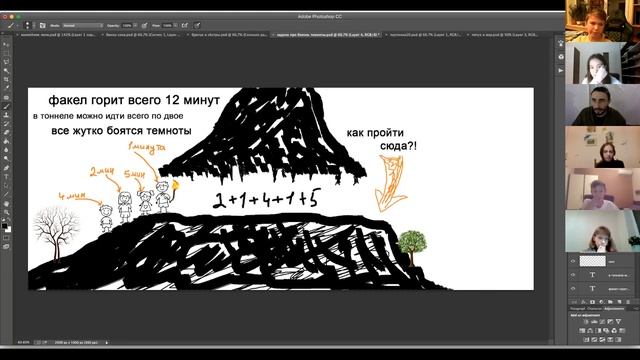Open the Flow slider arrow
Viewport: 640px width, 360px height.
coord(176,25)
